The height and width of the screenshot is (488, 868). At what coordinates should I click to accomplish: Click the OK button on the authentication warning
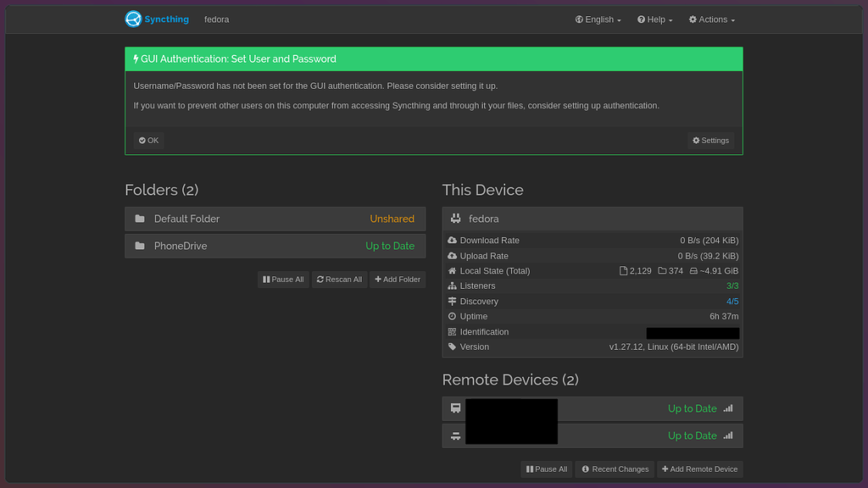(148, 140)
